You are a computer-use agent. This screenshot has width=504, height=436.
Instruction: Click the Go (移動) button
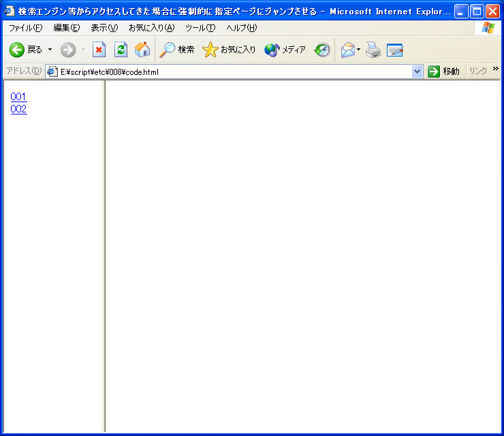(x=443, y=72)
